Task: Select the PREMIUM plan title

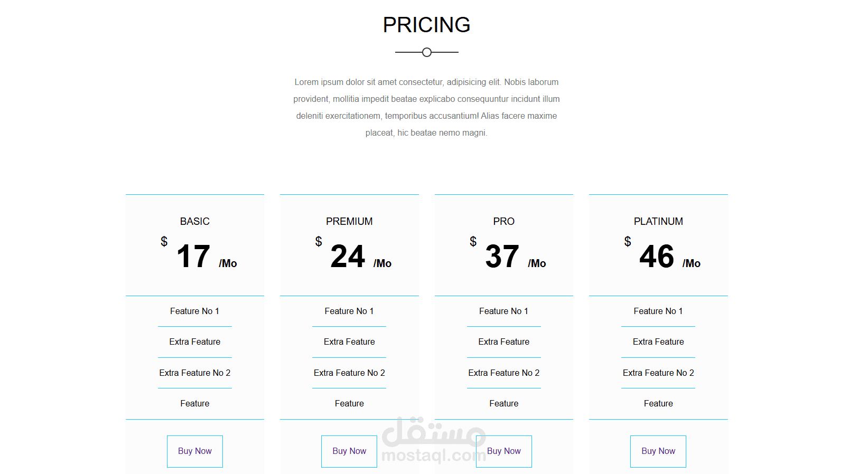Action: pyautogui.click(x=349, y=221)
